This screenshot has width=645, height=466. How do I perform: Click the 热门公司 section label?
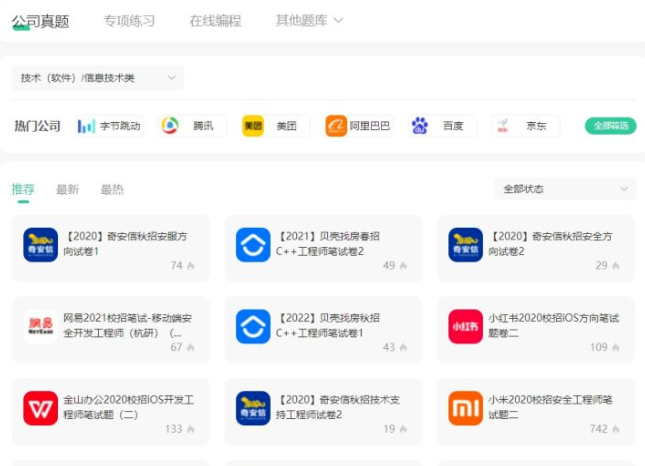pos(37,126)
